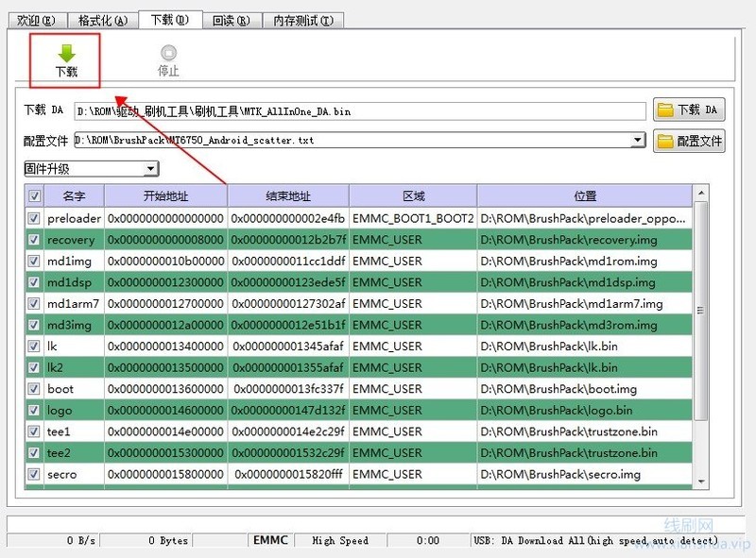Expand the 固件升级 mode dropdown

pyautogui.click(x=150, y=169)
